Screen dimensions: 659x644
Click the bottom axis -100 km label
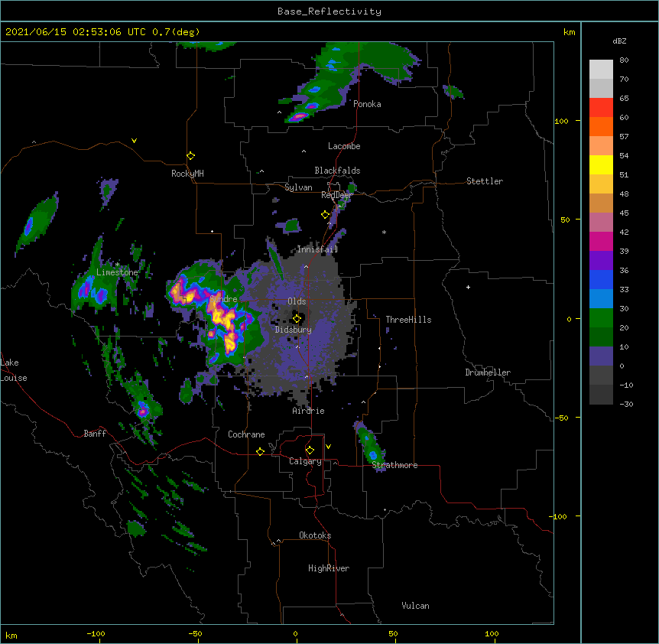coord(96,633)
